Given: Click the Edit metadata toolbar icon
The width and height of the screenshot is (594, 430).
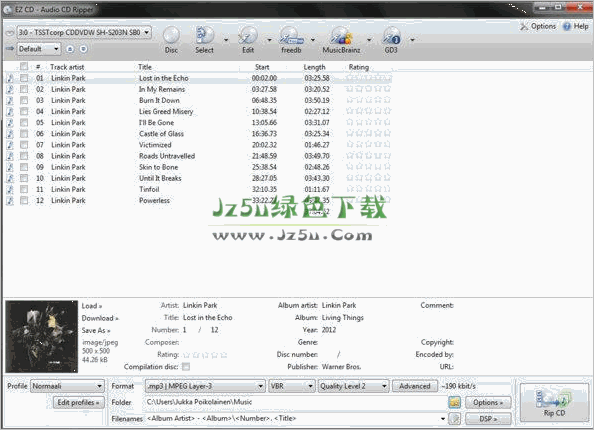Looking at the screenshot, I should [x=248, y=39].
